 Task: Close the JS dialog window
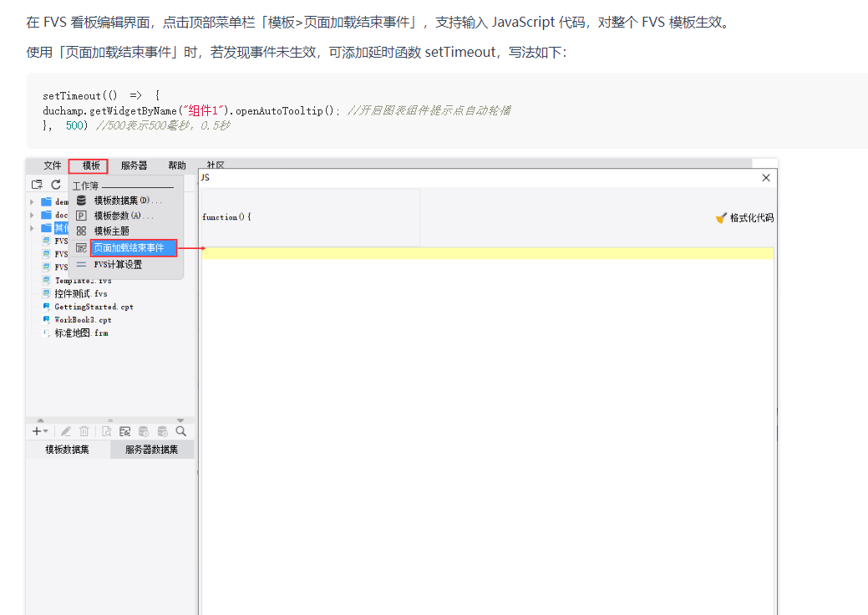point(766,178)
